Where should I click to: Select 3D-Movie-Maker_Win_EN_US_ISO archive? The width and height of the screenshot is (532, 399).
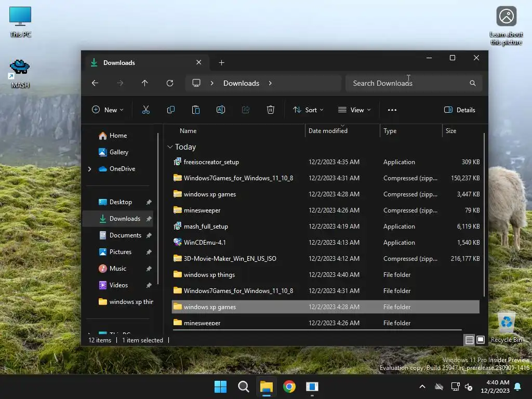pyautogui.click(x=326, y=259)
